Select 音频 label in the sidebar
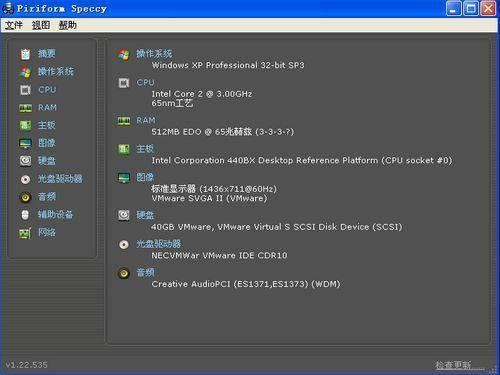Screen dimensions: 500x375 coord(47,197)
